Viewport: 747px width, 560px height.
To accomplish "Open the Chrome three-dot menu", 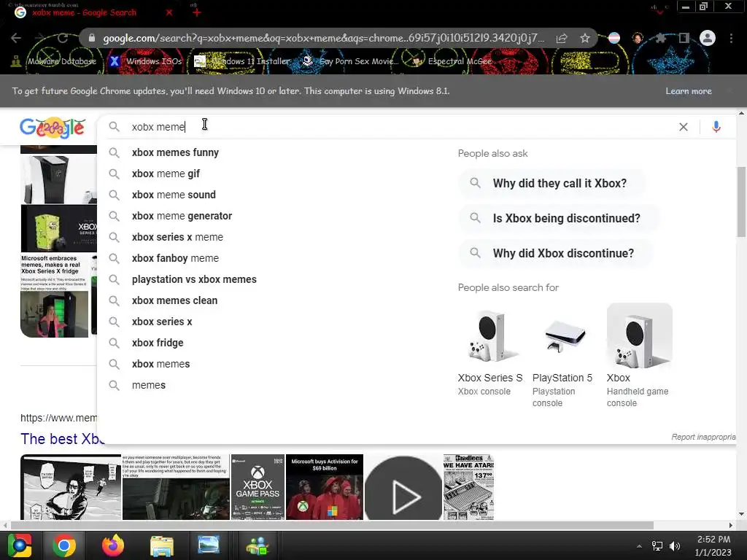I will (731, 38).
